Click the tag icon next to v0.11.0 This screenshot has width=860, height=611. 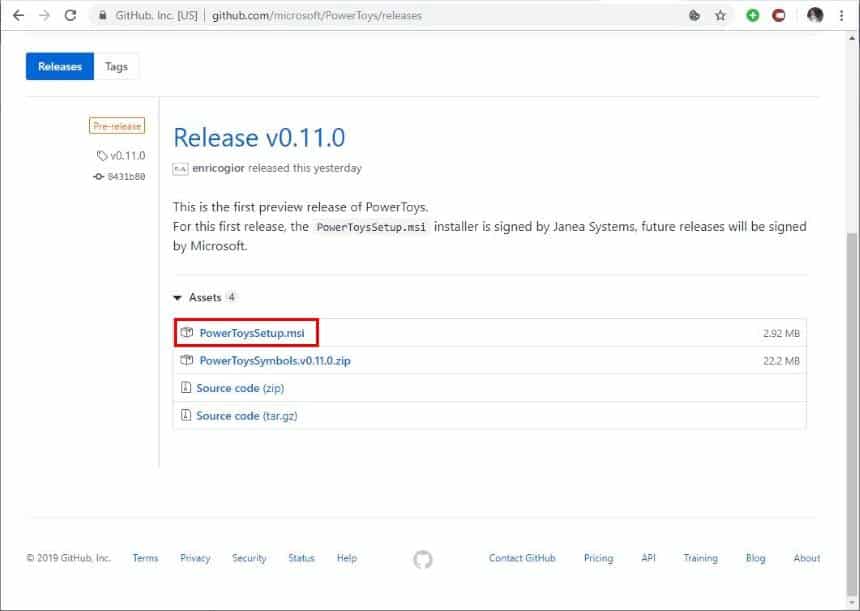pyautogui.click(x=101, y=156)
